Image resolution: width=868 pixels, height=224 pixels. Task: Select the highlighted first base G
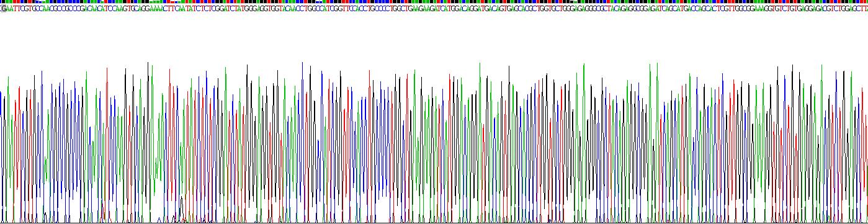4,8
